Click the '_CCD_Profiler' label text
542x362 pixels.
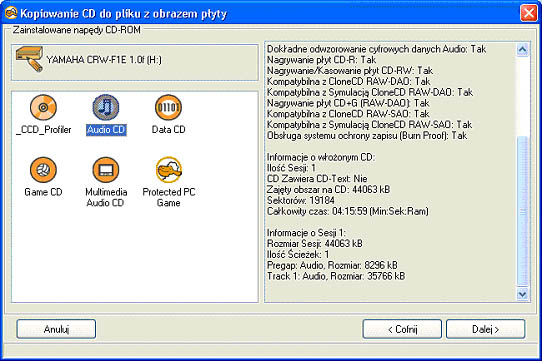[x=44, y=130]
